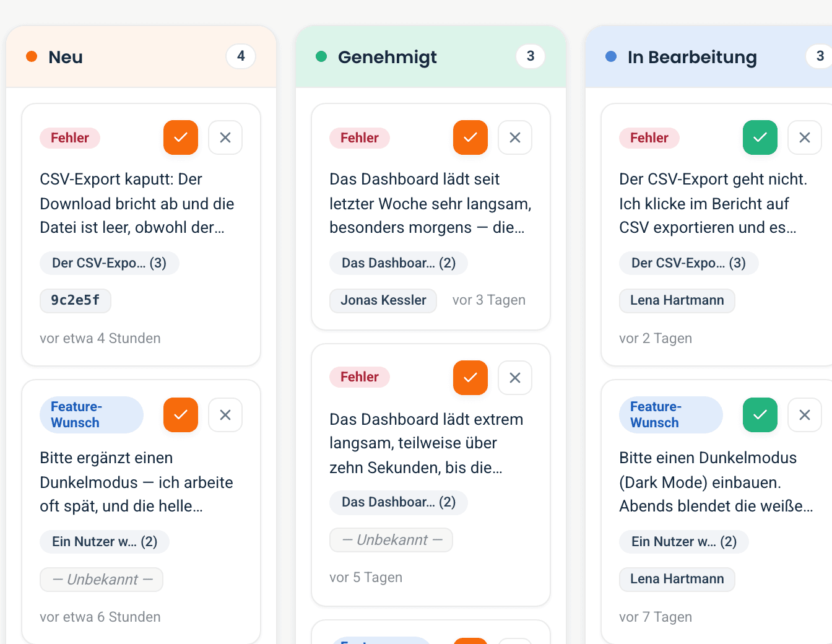832x644 pixels.
Task: Click 'Unbekannt' chip on 'Dashboard lädt extrem' card
Action: coord(391,540)
